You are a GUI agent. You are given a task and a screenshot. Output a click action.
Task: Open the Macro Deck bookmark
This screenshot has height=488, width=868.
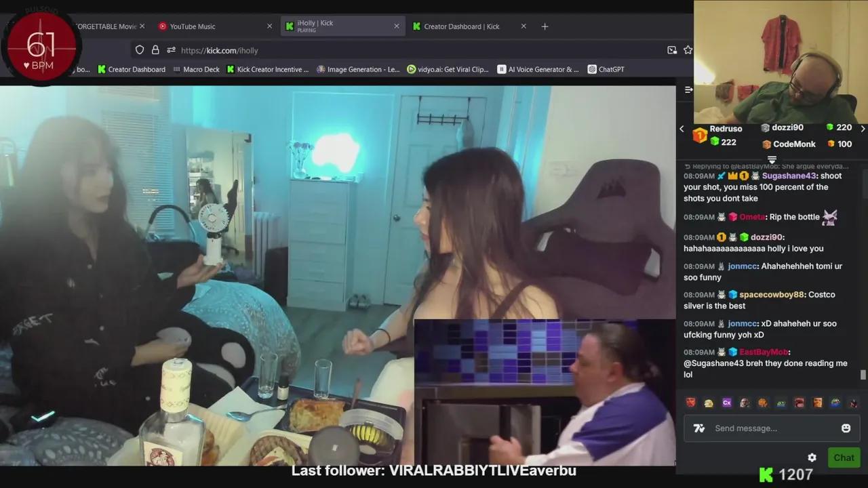click(x=196, y=69)
